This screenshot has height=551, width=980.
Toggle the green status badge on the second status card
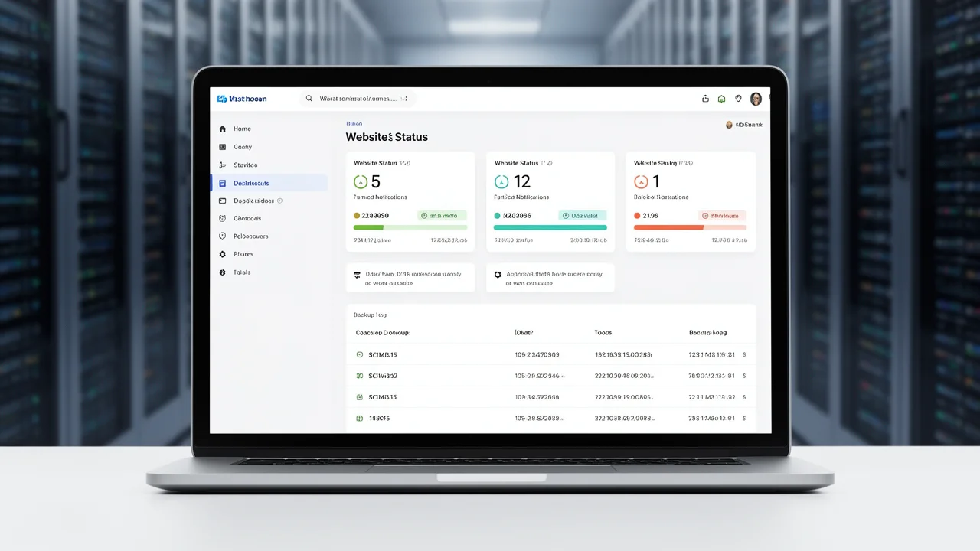click(583, 215)
